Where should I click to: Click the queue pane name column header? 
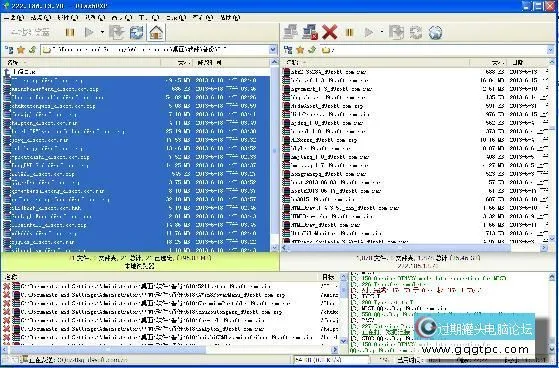tap(160, 277)
